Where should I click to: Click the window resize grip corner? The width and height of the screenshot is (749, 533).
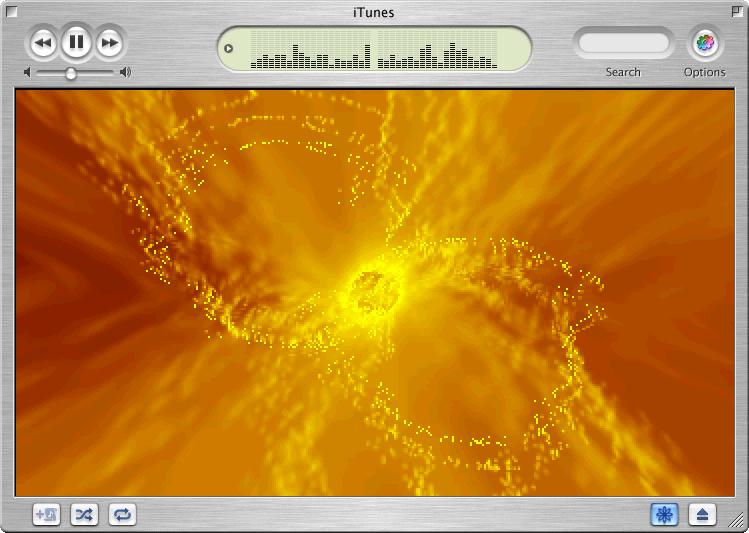(x=737, y=521)
